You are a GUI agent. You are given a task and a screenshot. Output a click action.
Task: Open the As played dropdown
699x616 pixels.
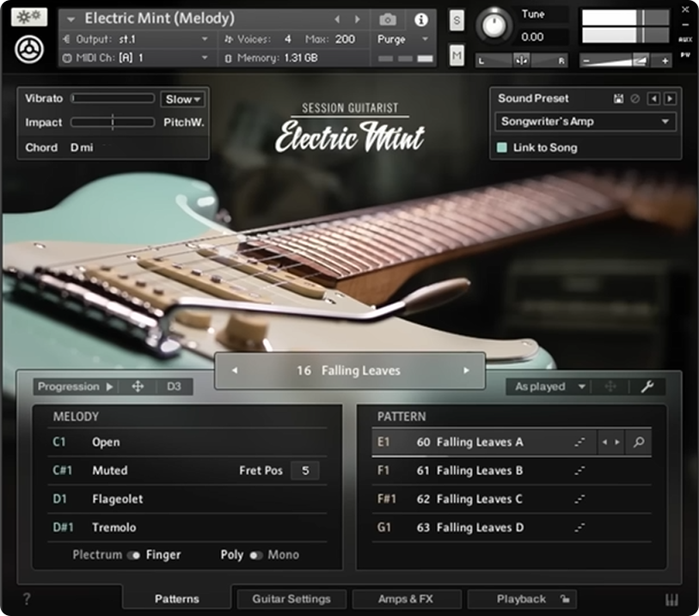point(549,387)
